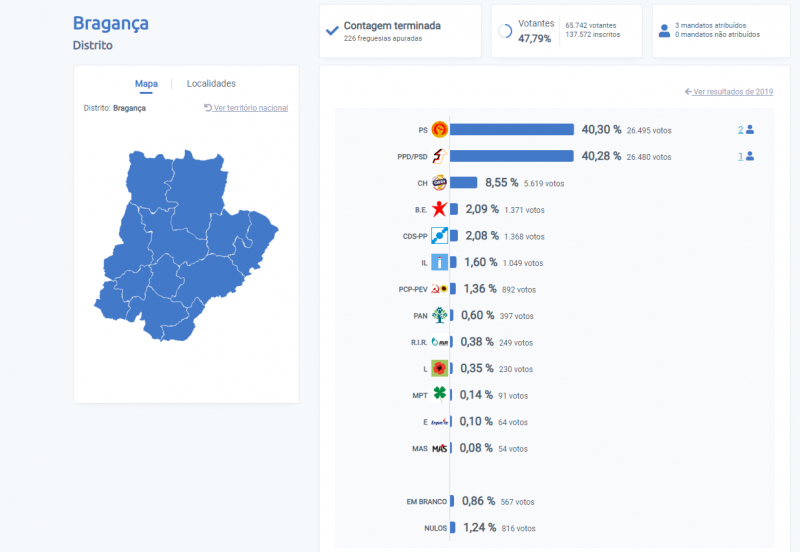The height and width of the screenshot is (552, 800).
Task: Click 65.742 votantes text
Action: coord(591,26)
